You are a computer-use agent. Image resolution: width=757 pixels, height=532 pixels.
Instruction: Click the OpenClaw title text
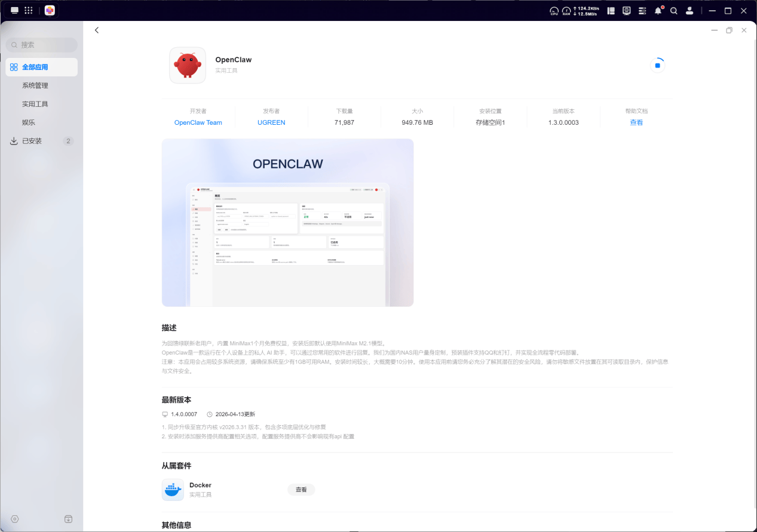pos(233,60)
